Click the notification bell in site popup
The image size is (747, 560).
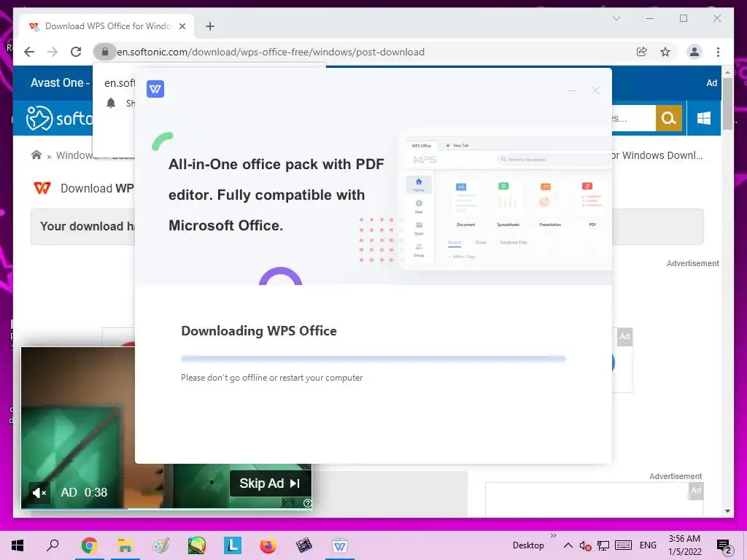click(x=111, y=103)
